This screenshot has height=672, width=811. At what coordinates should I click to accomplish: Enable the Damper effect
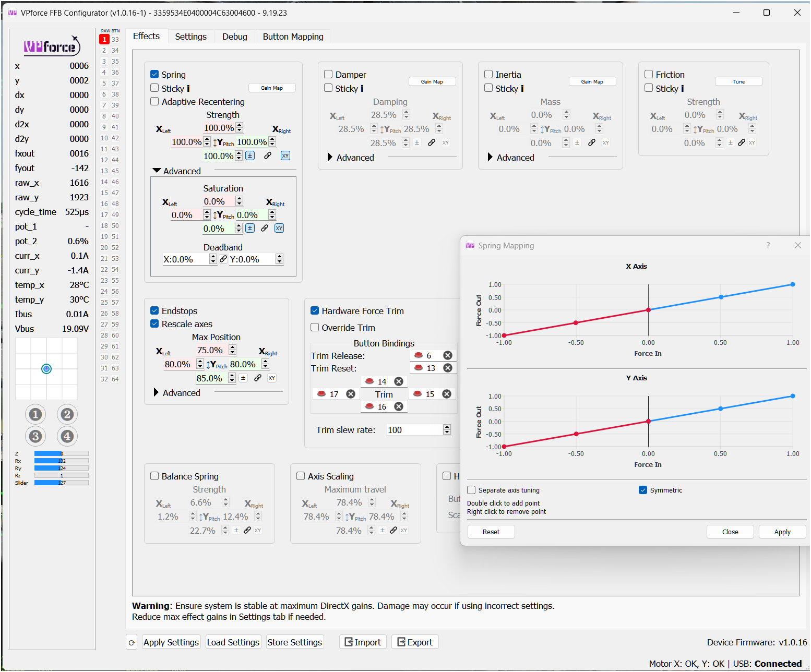click(328, 74)
